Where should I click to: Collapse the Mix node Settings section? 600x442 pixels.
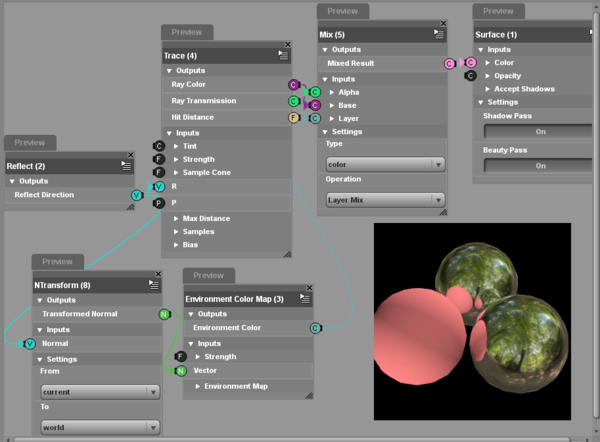(x=325, y=132)
